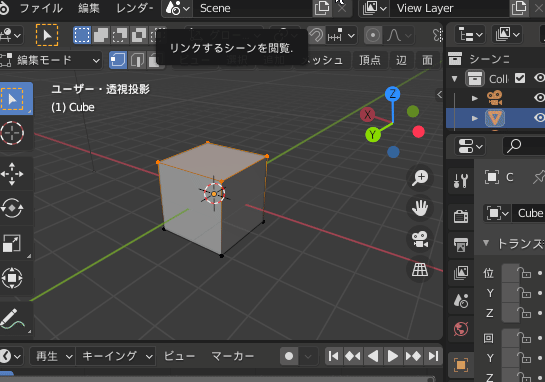Set selection mode to new selection
The width and height of the screenshot is (545, 382).
click(x=82, y=35)
